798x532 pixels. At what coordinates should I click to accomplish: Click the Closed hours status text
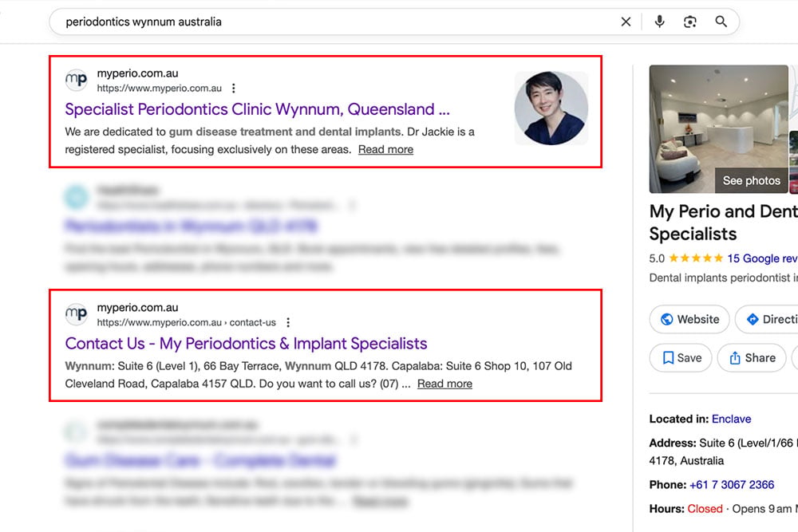(x=705, y=509)
